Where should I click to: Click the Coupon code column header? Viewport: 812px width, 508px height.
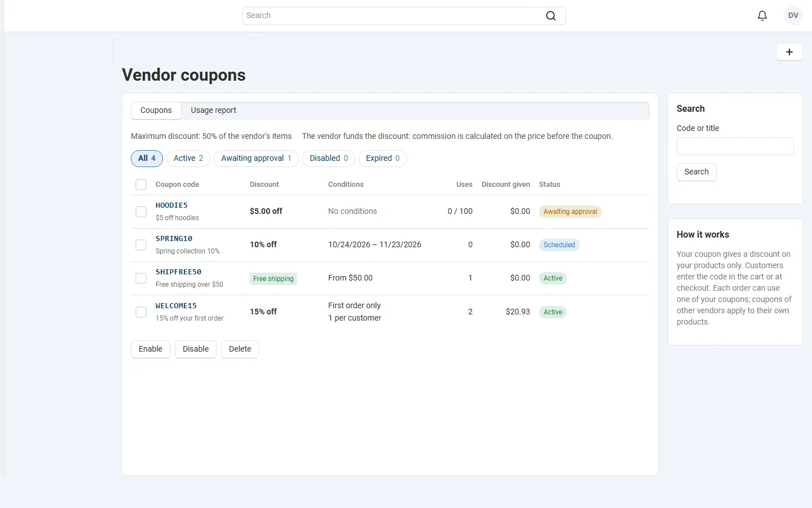[178, 185]
